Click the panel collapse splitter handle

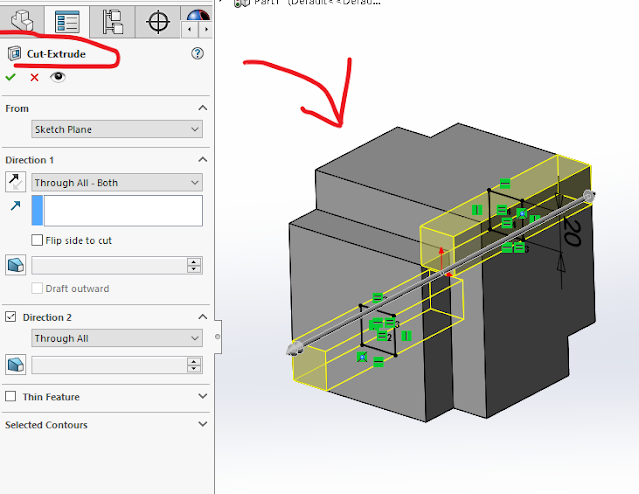coord(218,337)
